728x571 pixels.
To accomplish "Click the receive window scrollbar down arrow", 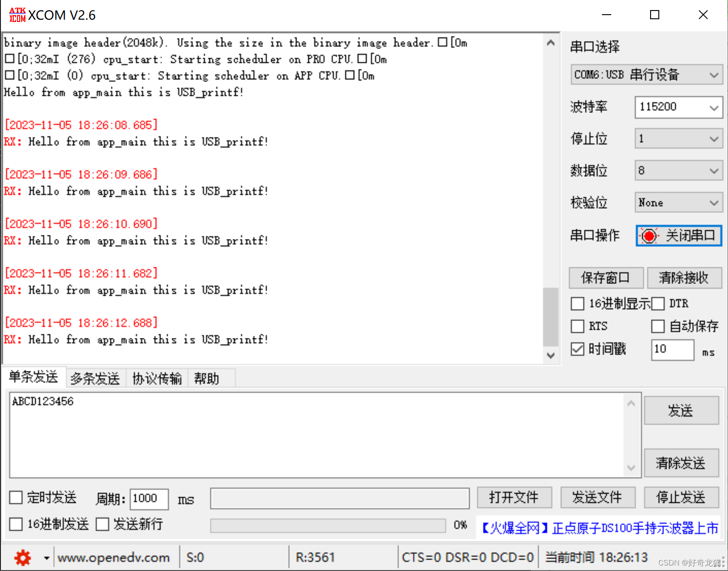I will click(x=551, y=355).
